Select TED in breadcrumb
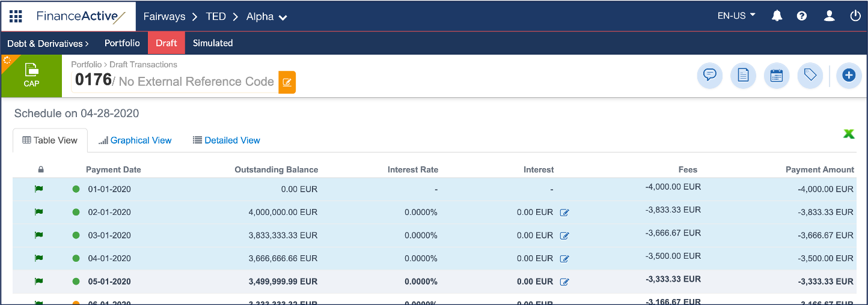This screenshot has width=868, height=305. point(216,17)
